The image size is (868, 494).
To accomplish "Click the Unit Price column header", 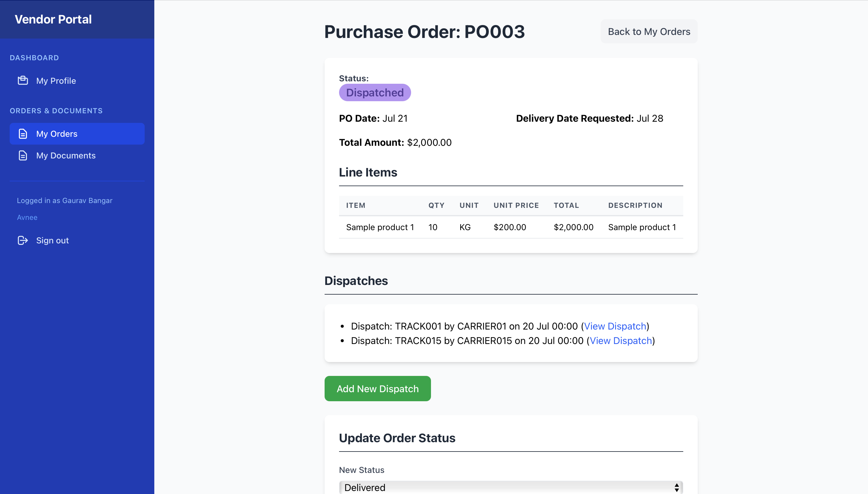I will (516, 205).
